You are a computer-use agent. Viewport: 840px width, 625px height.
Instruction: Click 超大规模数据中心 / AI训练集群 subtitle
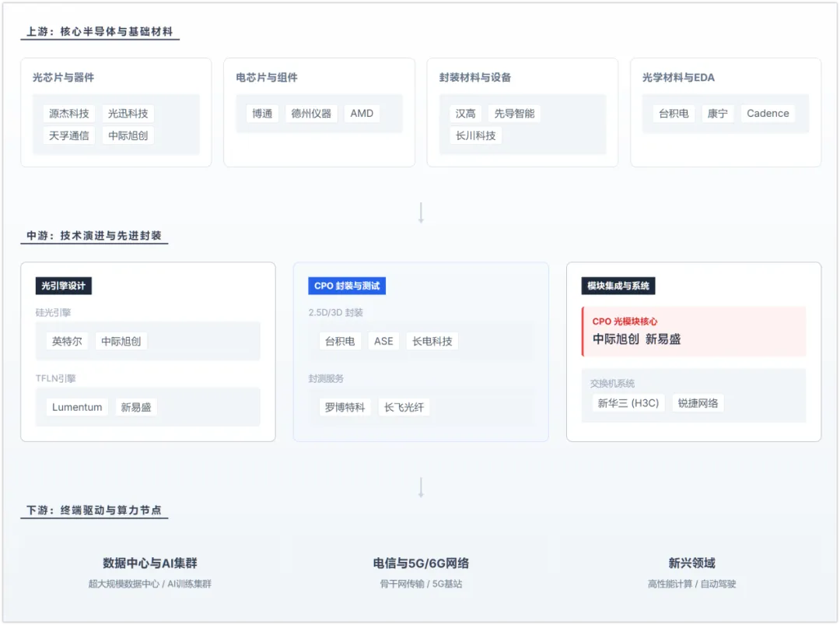point(150,584)
